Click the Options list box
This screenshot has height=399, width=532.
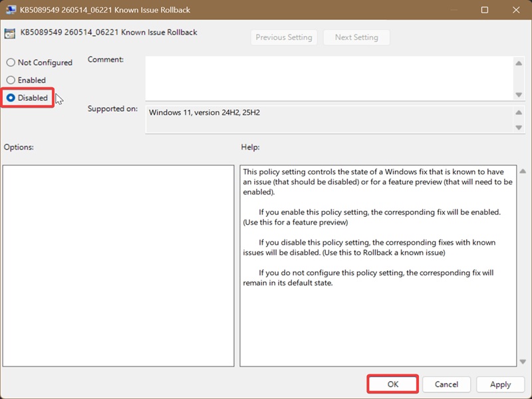[x=118, y=265]
